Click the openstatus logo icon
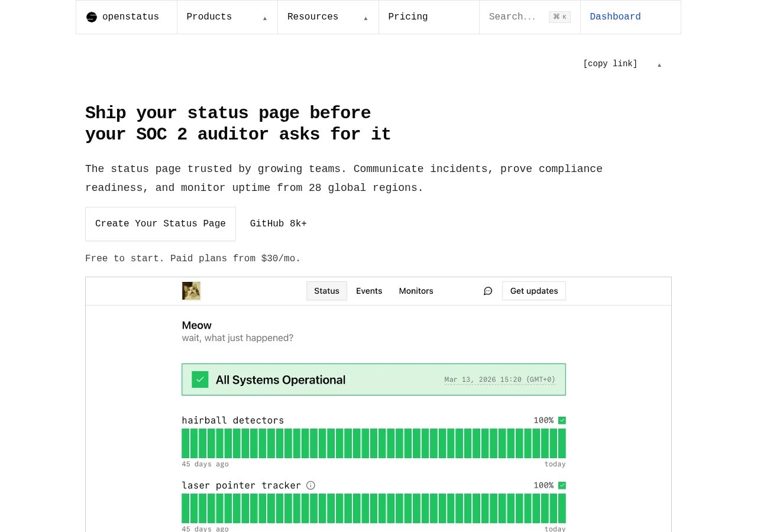This screenshot has height=532, width=757. [92, 17]
